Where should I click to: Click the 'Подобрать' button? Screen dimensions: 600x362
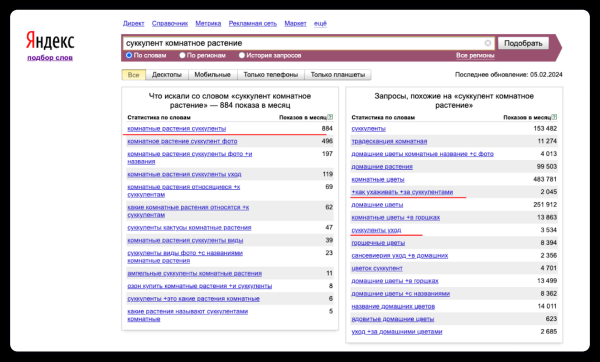523,43
